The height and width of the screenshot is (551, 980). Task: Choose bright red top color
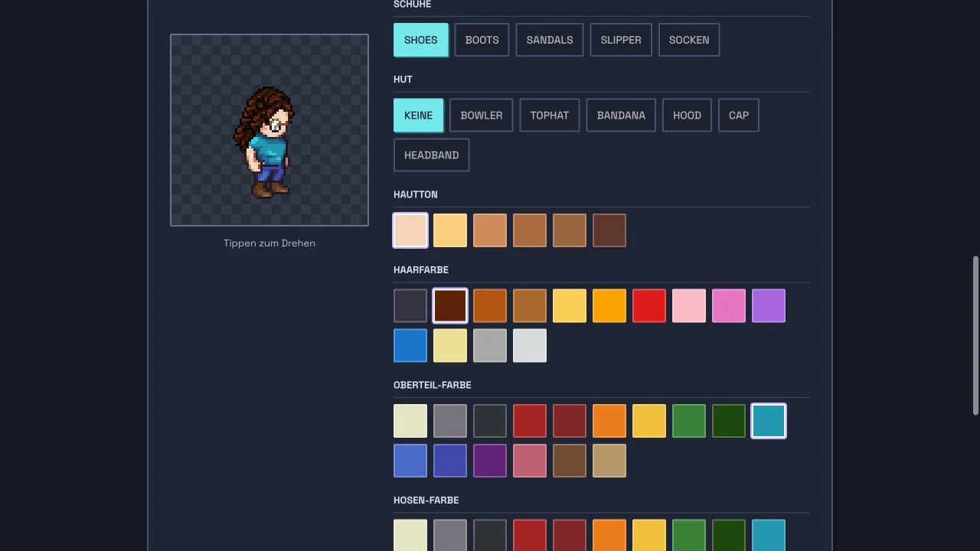[x=530, y=421]
